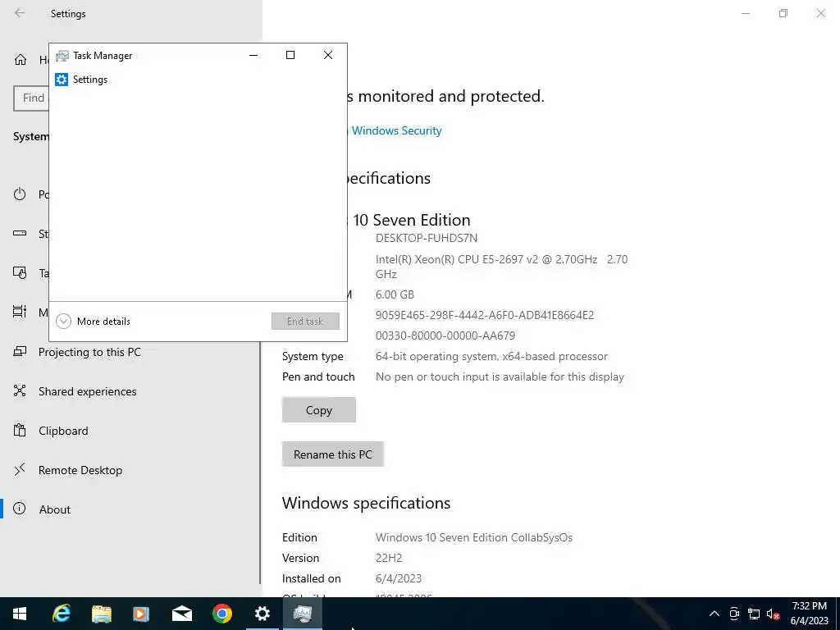The width and height of the screenshot is (840, 630).
Task: Open the Power & sleep icon in sidebar
Action: click(20, 194)
